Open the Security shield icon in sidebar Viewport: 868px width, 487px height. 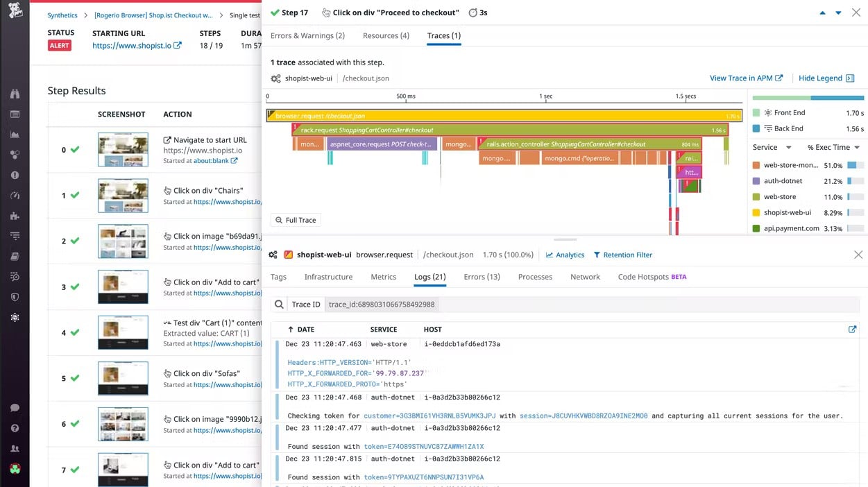pos(15,297)
